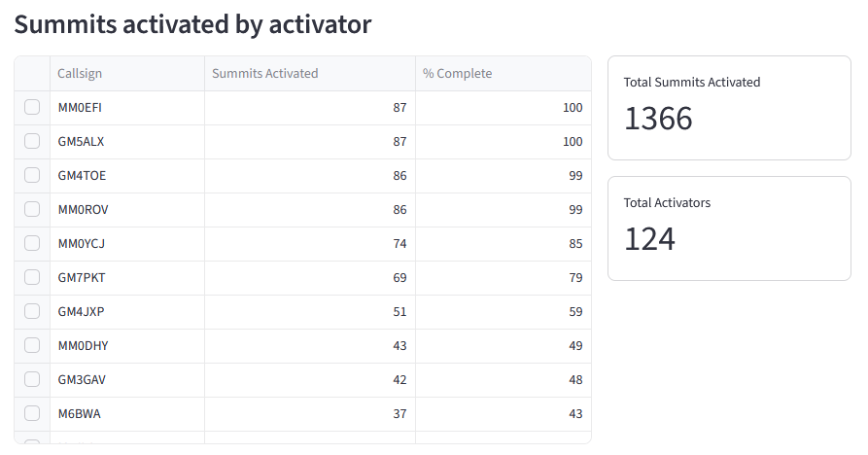Click the % Complete cell for GM7PKT
The image size is (868, 455).
click(x=503, y=277)
